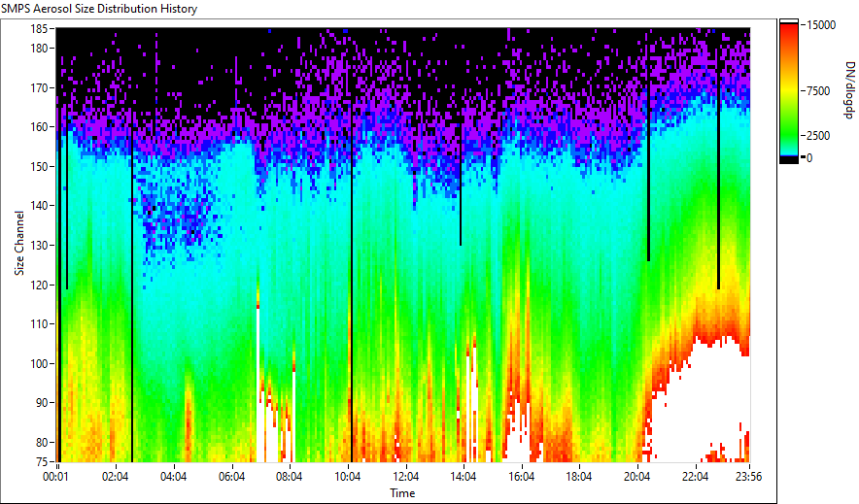
Task: Click the 2500 color scale label
Action: coord(818,136)
